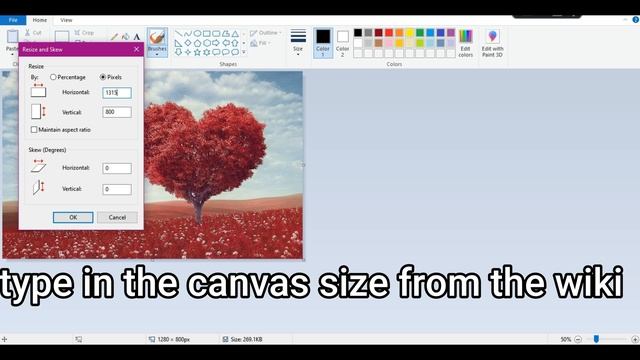This screenshot has height=360, width=640.
Task: Click the Crop command
Action: 84,33
